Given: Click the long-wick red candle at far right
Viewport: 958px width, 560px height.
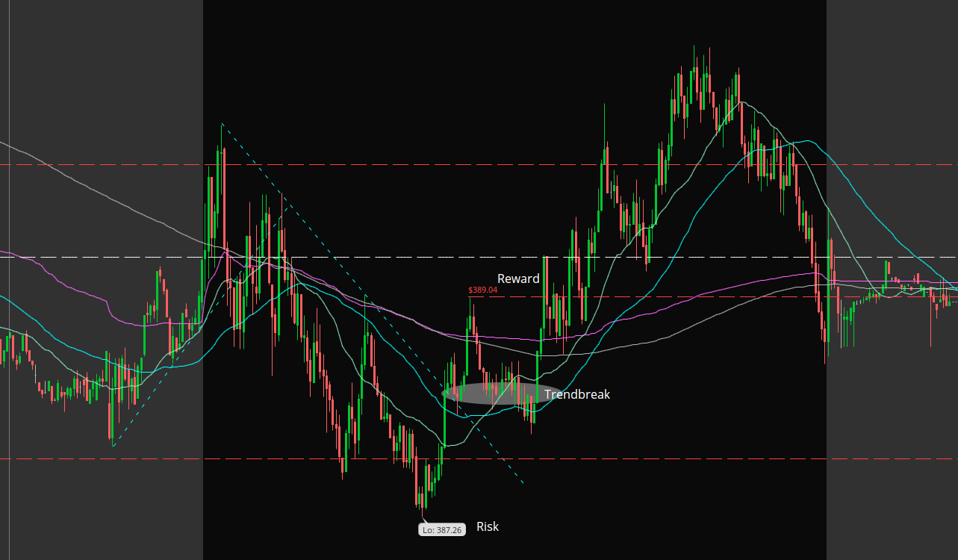Looking at the screenshot, I should pyautogui.click(x=931, y=314).
